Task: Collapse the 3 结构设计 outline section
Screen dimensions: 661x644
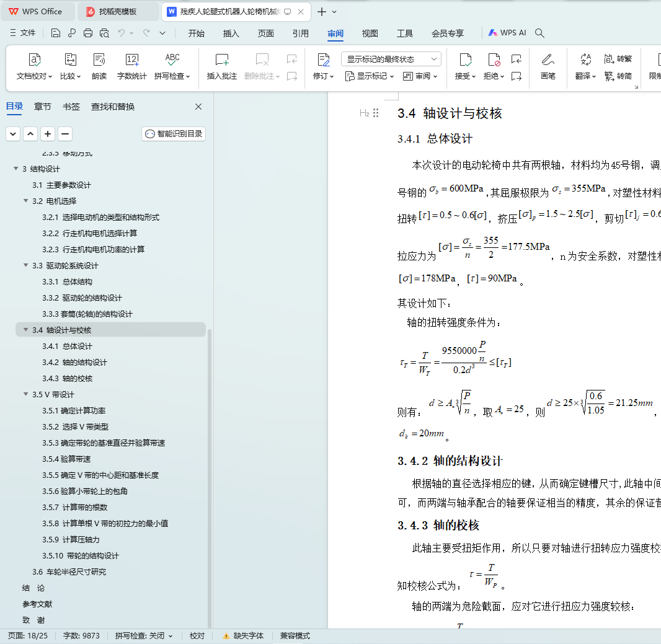Action: [16, 169]
